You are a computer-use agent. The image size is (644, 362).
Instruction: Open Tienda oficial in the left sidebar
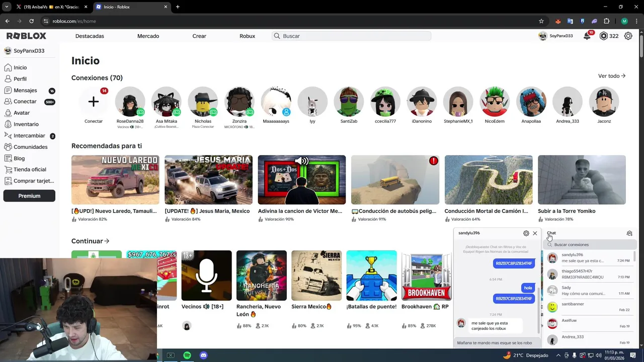click(x=30, y=169)
